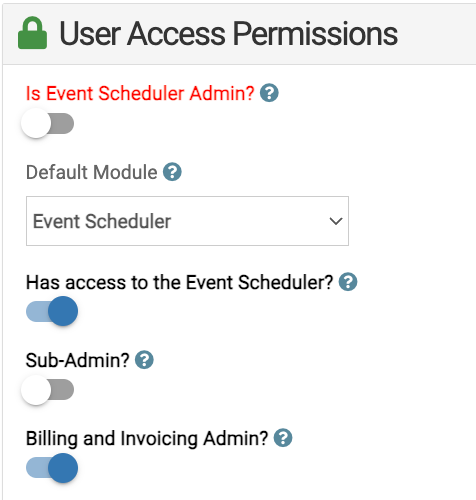476x500 pixels.
Task: Click the Billing and Invoicing Admin help icon
Action: point(283,438)
